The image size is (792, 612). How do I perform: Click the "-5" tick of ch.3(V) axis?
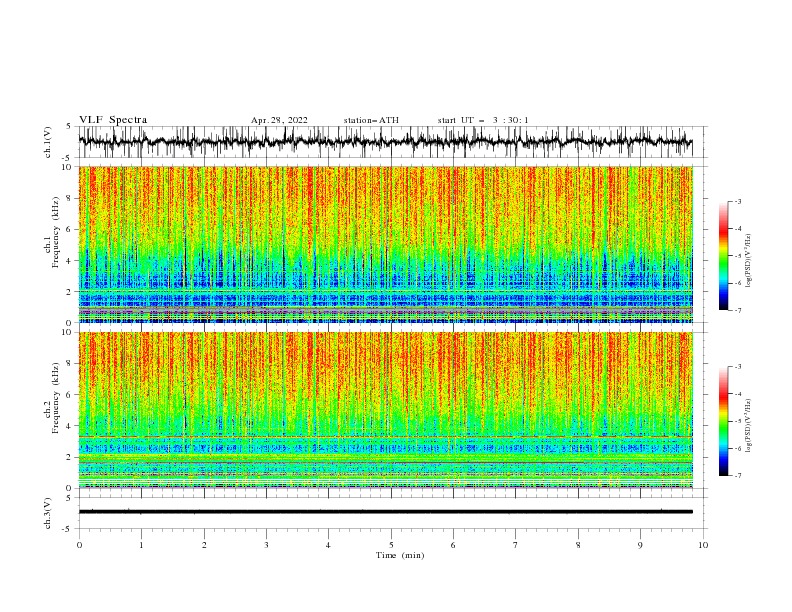(x=68, y=529)
